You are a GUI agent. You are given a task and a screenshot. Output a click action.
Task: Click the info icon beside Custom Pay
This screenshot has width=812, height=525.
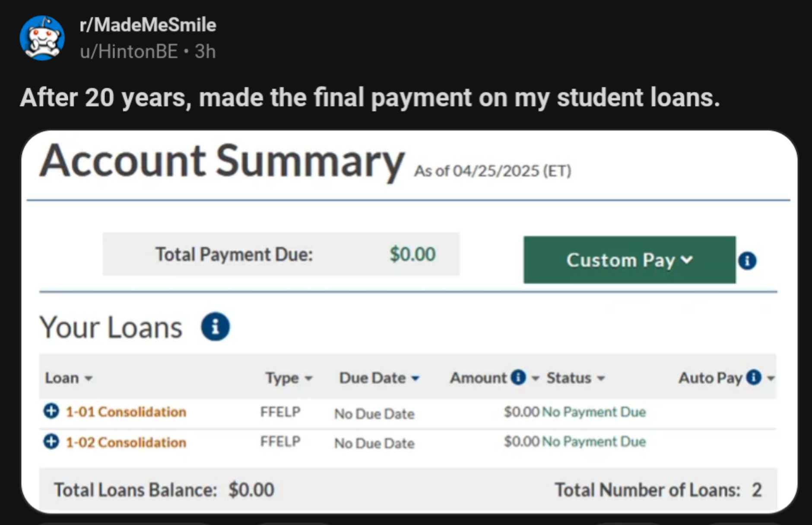click(747, 260)
